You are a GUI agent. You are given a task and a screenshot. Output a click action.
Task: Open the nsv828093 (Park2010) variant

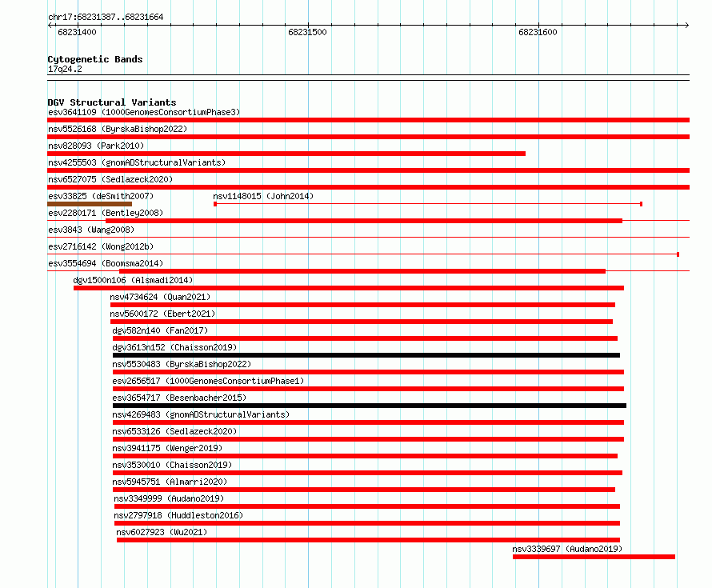point(96,146)
